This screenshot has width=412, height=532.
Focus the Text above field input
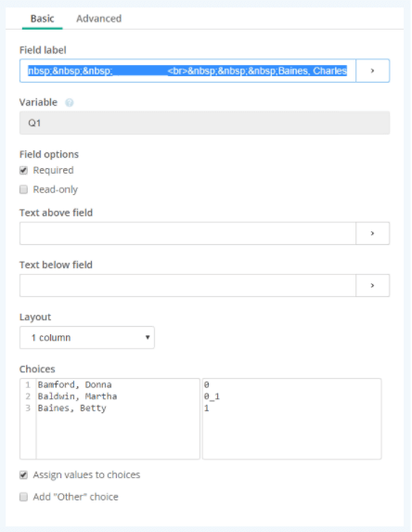187,233
